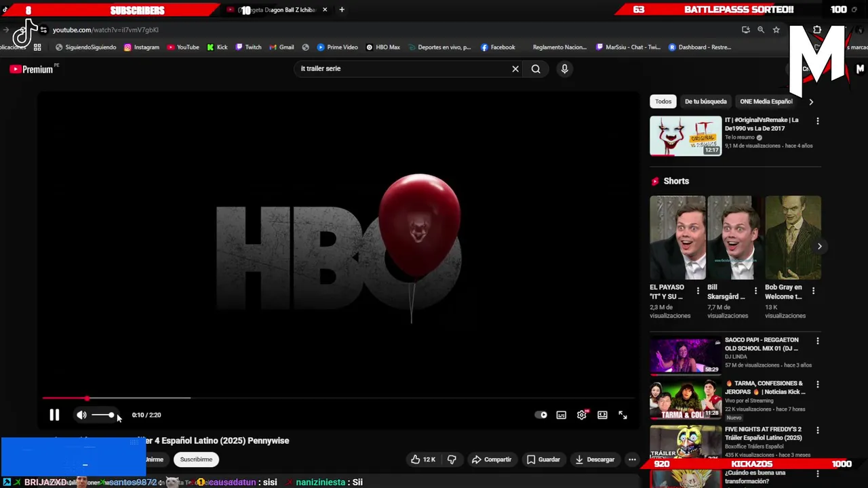Bookmark this page with the star
This screenshot has height=488, width=868.
[776, 30]
